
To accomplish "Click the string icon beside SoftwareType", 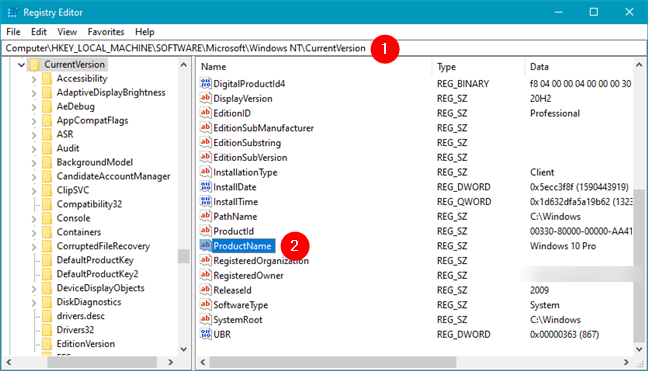I will point(205,305).
